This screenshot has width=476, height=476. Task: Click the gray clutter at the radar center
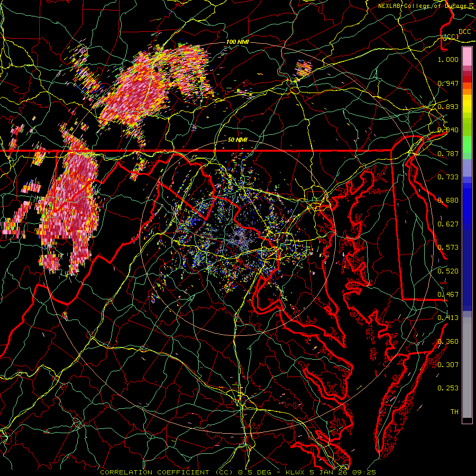tap(240, 239)
